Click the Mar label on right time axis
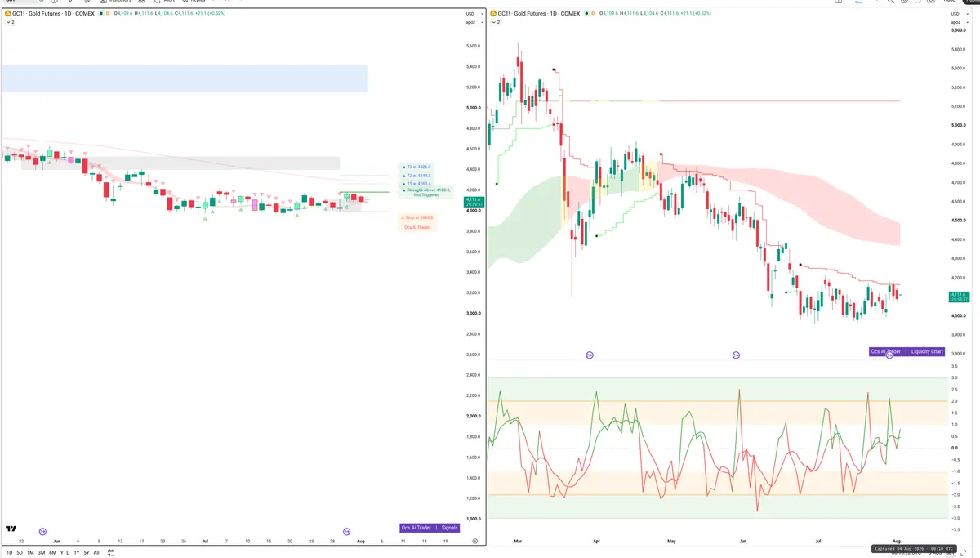980x558 pixels. tap(517, 541)
